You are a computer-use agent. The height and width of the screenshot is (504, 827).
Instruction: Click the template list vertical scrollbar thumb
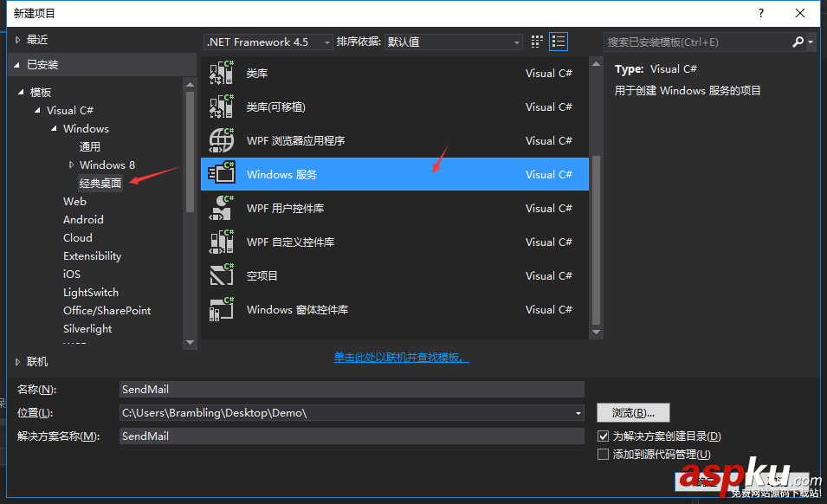[597, 240]
